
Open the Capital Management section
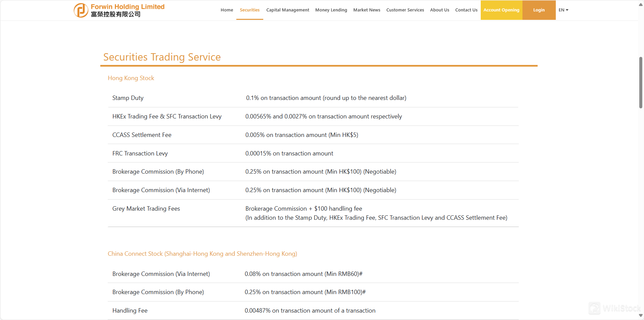coord(287,10)
